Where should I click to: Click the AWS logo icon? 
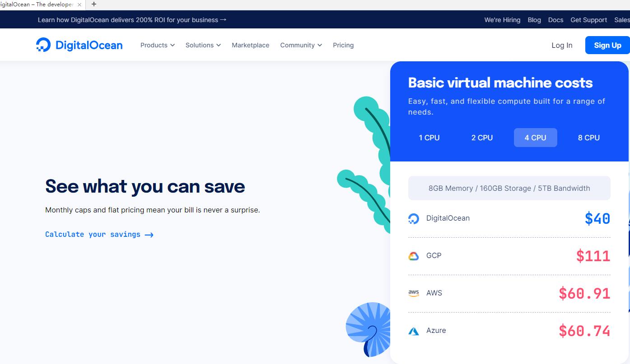coord(414,293)
